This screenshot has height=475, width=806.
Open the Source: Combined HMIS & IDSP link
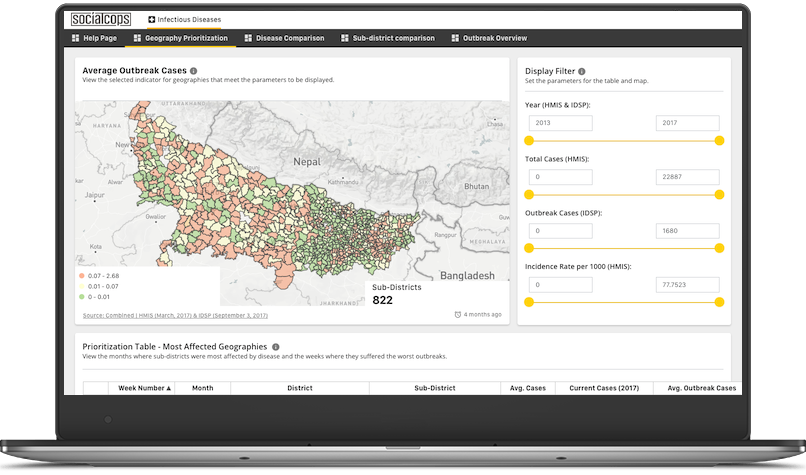(175, 316)
